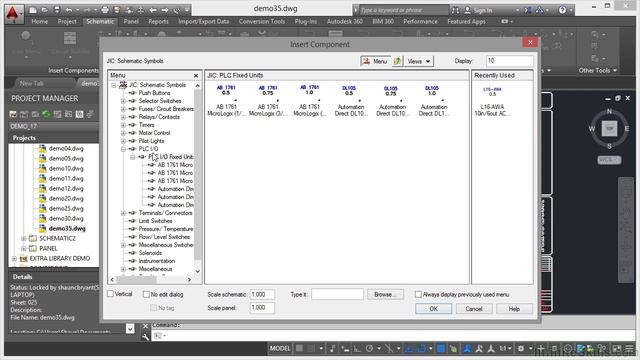640x360 pixels.
Task: Open the Import/Export Data ribbon tab
Action: [203, 22]
